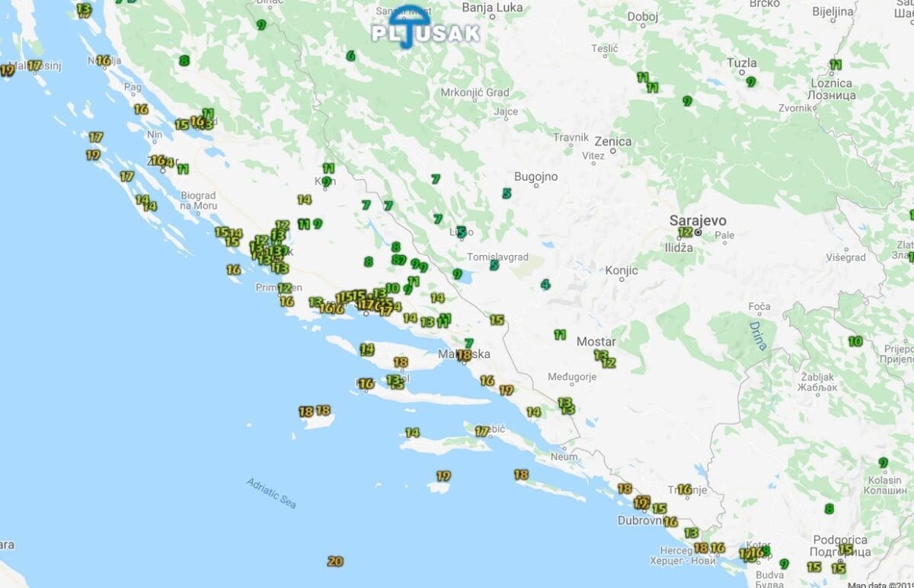Viewport: 914px width, 588px height.
Task: Select the 10 marker north of Žabljak
Action: [855, 341]
